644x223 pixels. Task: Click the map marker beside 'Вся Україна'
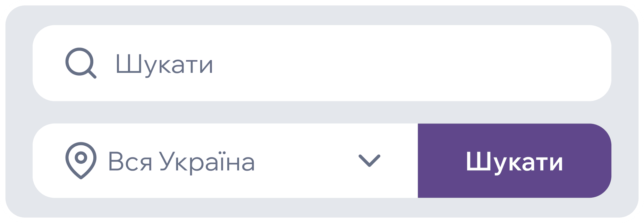coord(80,160)
